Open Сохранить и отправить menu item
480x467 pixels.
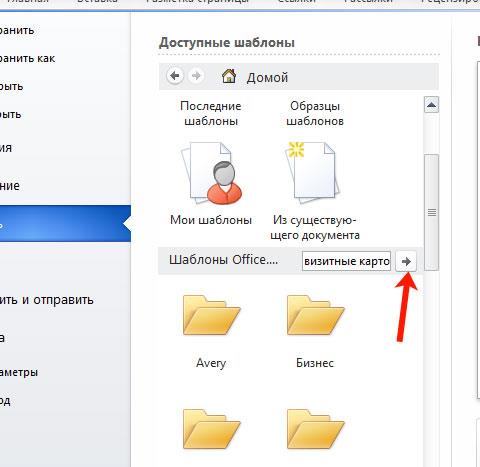coord(47,300)
